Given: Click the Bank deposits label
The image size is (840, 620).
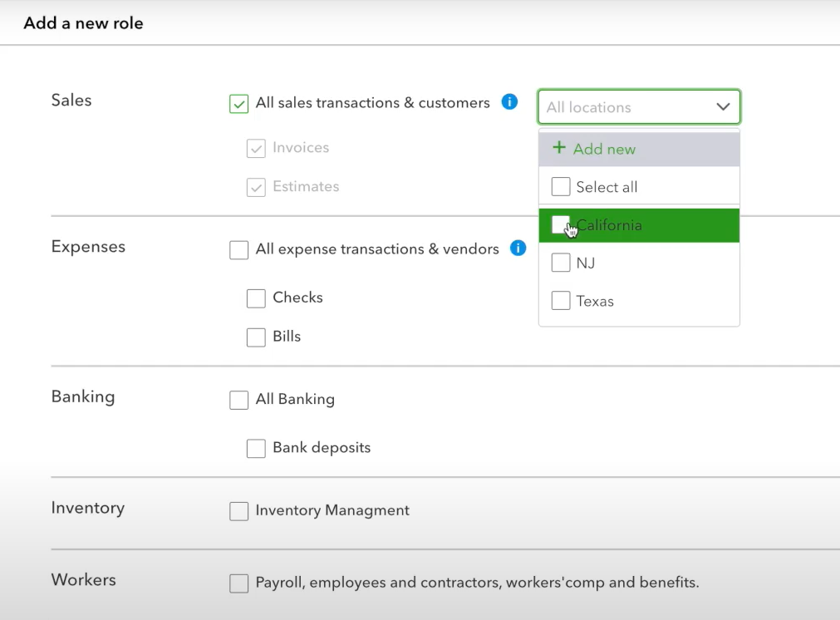Looking at the screenshot, I should point(322,447).
